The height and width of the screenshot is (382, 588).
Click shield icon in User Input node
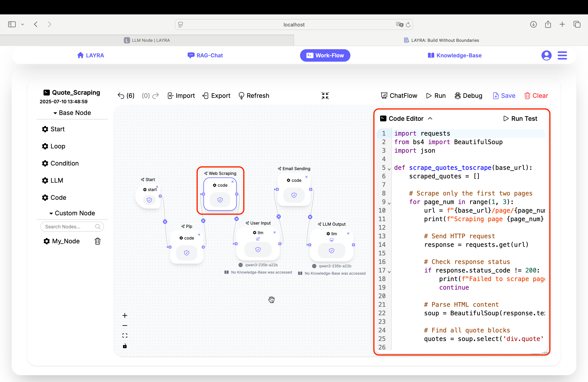pos(258,250)
